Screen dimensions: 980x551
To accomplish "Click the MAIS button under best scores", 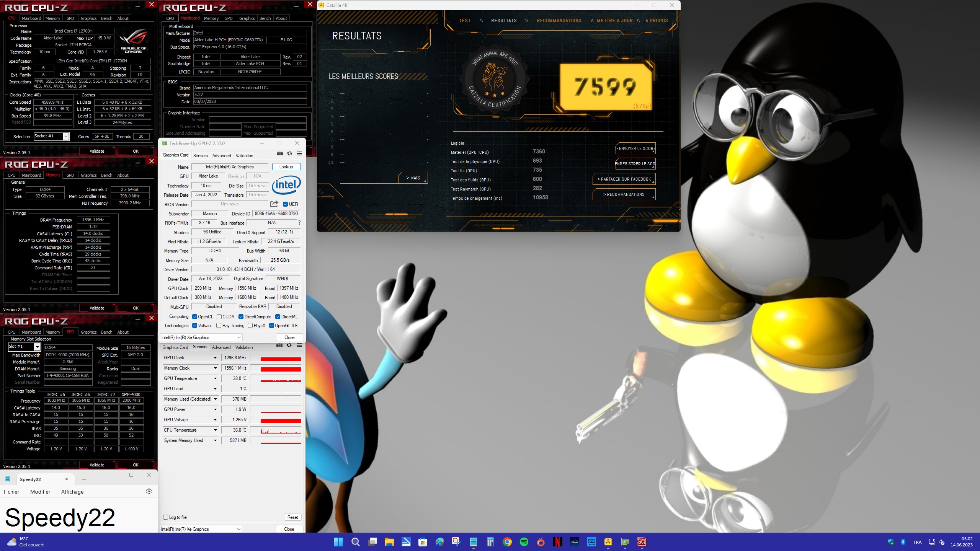I will 413,178.
